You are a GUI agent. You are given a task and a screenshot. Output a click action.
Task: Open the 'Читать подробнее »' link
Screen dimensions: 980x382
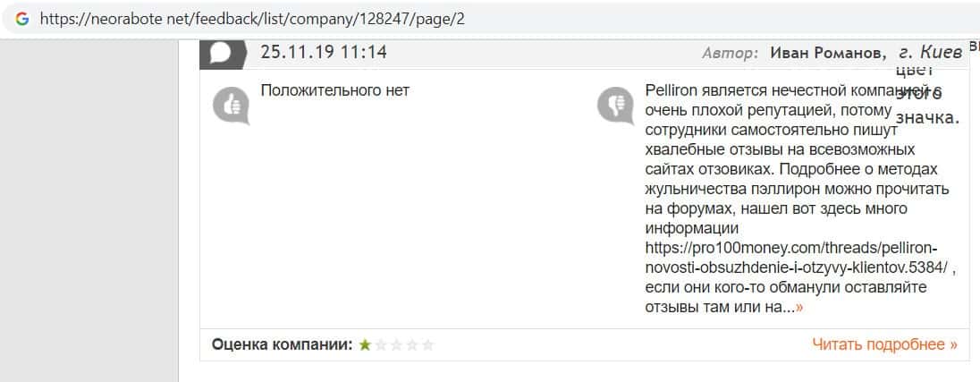884,344
